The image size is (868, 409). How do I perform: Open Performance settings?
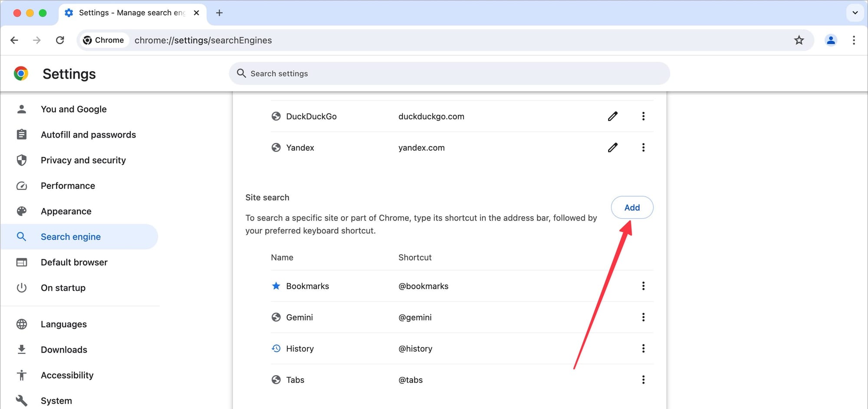[x=79, y=186]
